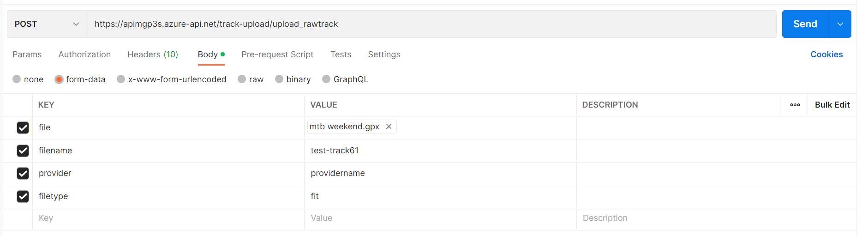Disable the provider row checkbox
Screen dimensions: 868x236
pos(23,173)
